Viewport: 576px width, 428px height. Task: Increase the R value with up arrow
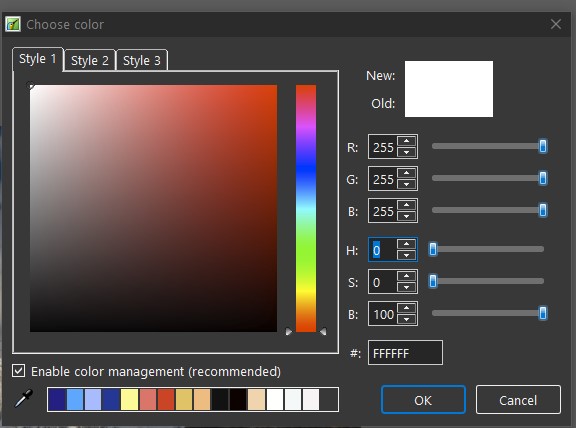coord(406,141)
